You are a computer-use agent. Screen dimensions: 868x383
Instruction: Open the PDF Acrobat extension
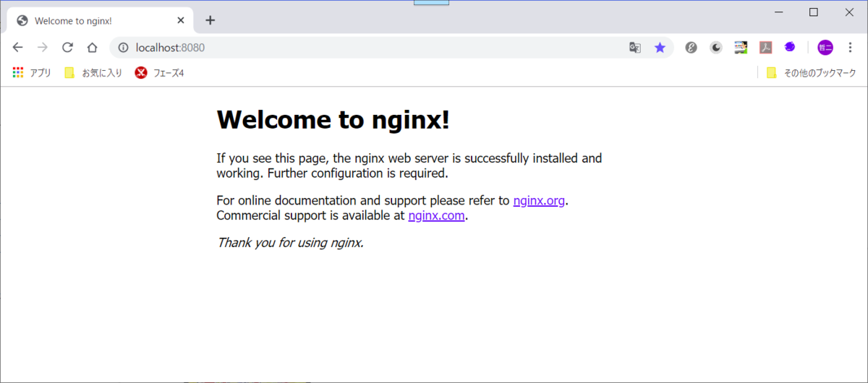765,48
